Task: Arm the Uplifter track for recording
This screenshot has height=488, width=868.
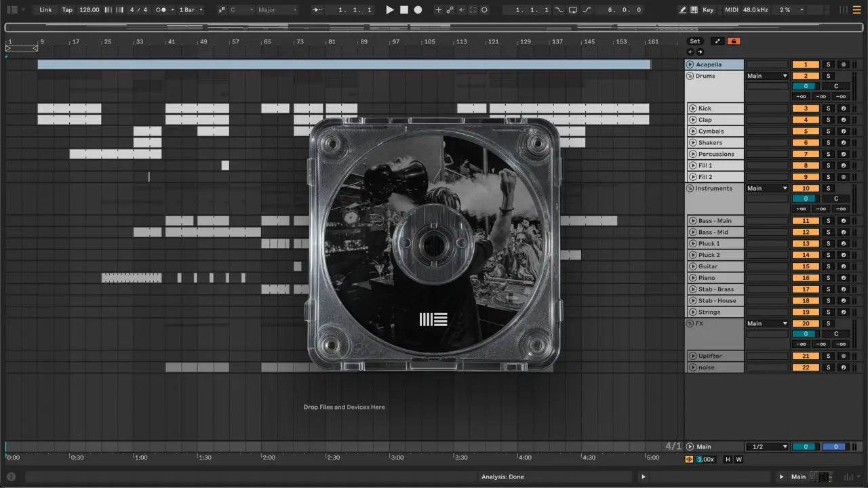Action: [x=843, y=356]
